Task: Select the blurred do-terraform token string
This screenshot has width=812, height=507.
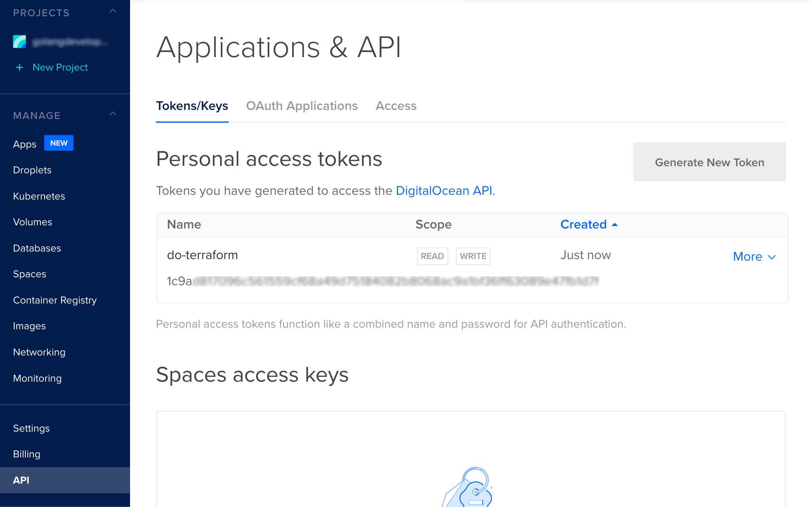Action: click(383, 281)
